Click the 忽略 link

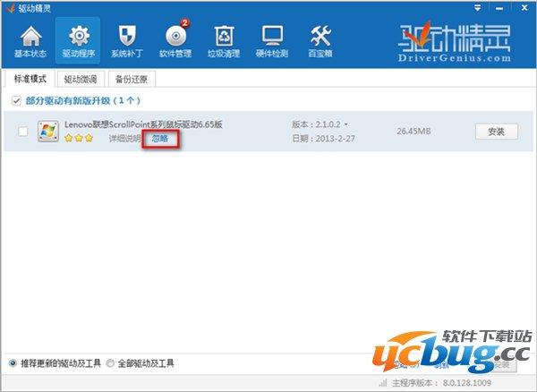(x=160, y=139)
